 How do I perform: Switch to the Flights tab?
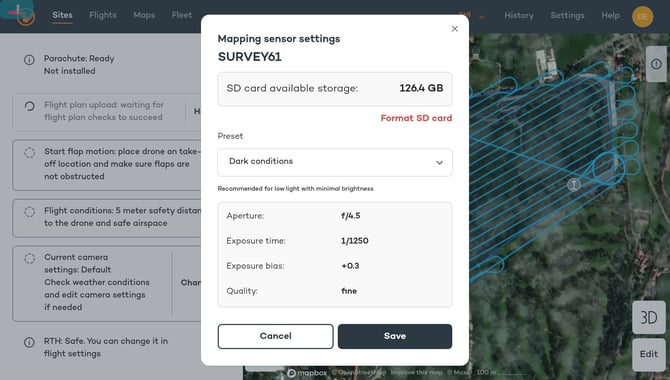103,15
